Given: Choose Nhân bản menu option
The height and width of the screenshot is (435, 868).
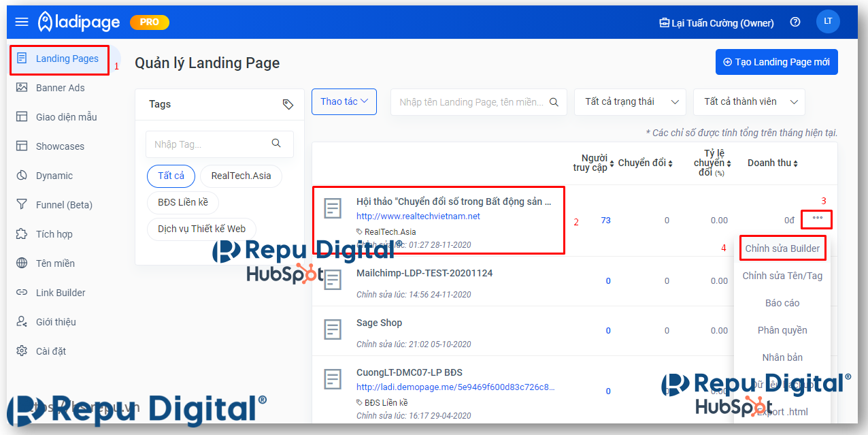Looking at the screenshot, I should tap(782, 357).
